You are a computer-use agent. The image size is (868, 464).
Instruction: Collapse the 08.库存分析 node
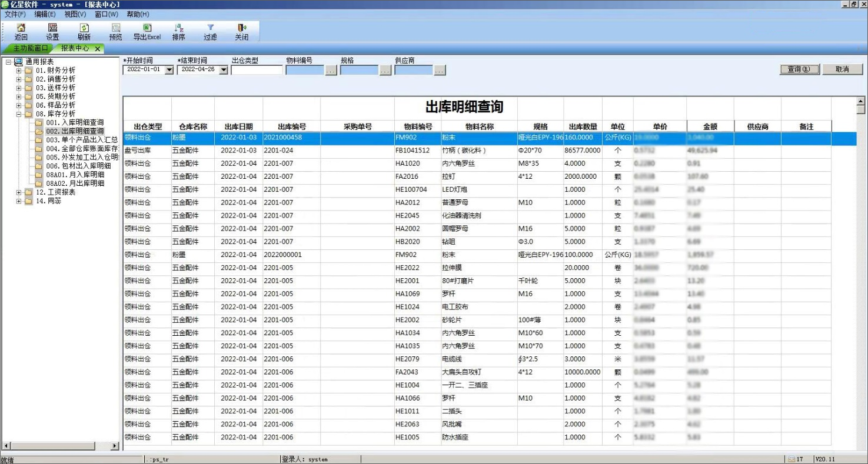(x=18, y=114)
